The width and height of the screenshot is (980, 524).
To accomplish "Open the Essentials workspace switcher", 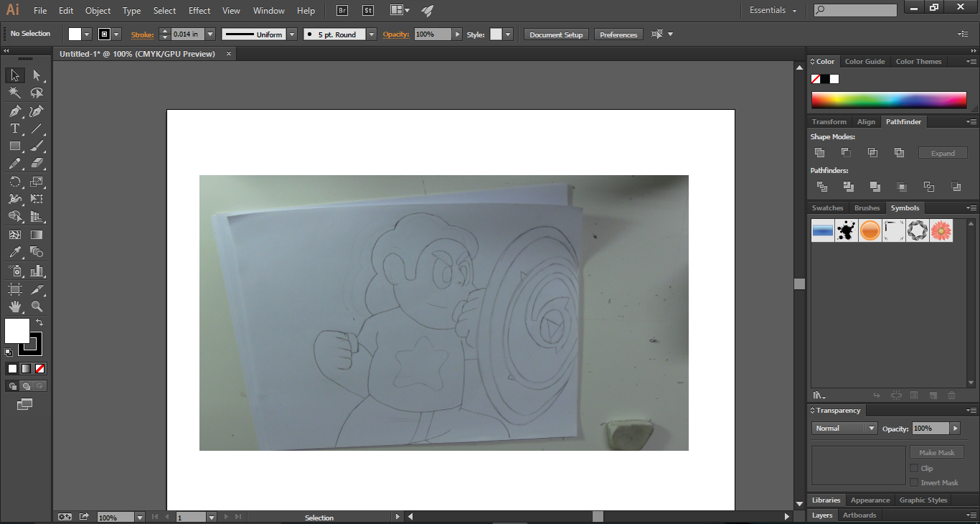I will click(773, 10).
